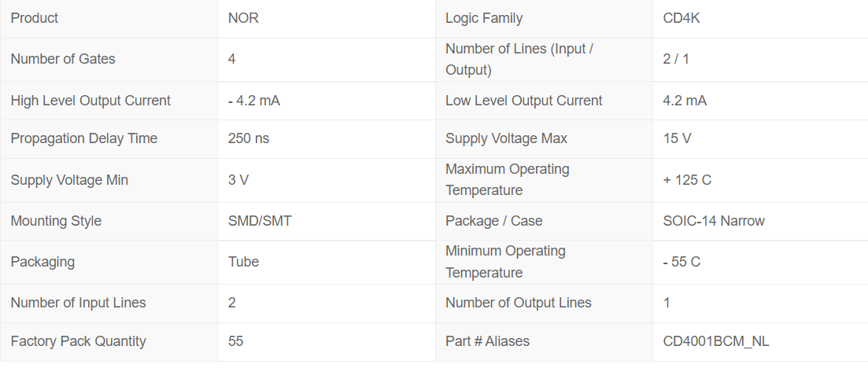Click the High Level Output Current label
The image size is (868, 368).
click(x=90, y=101)
